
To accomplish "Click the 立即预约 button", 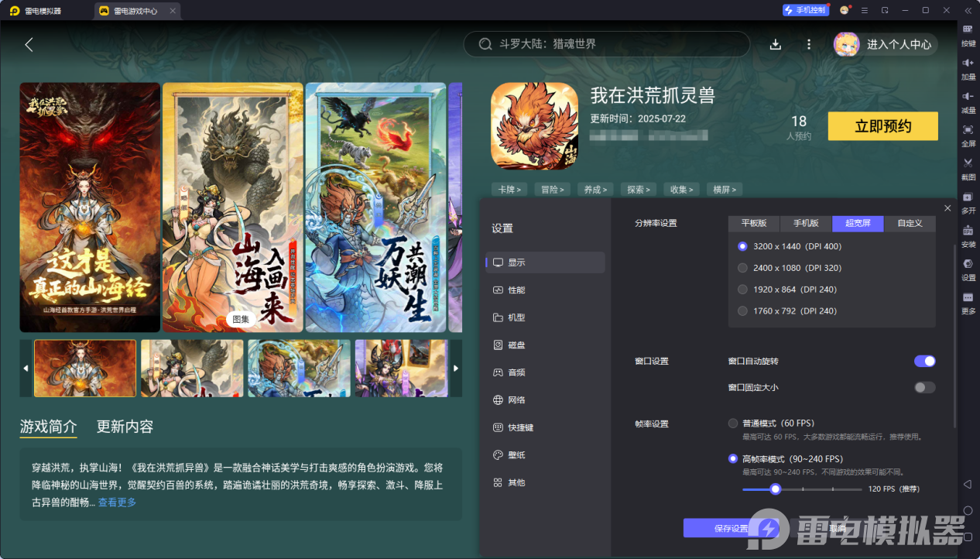I will tap(882, 126).
